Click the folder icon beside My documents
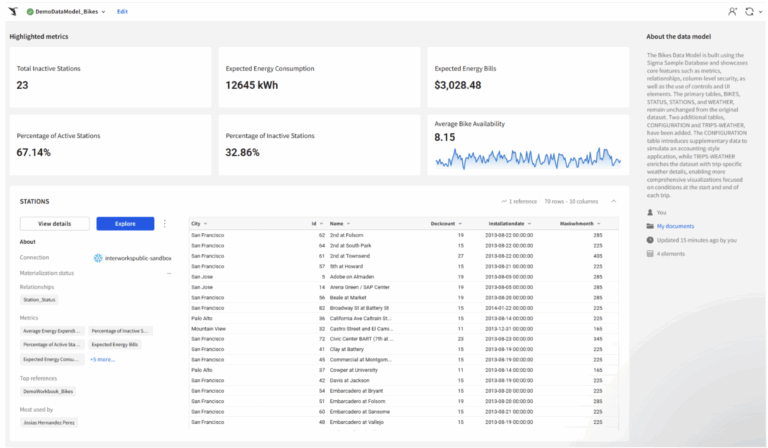This screenshot has width=768, height=448. (x=650, y=226)
